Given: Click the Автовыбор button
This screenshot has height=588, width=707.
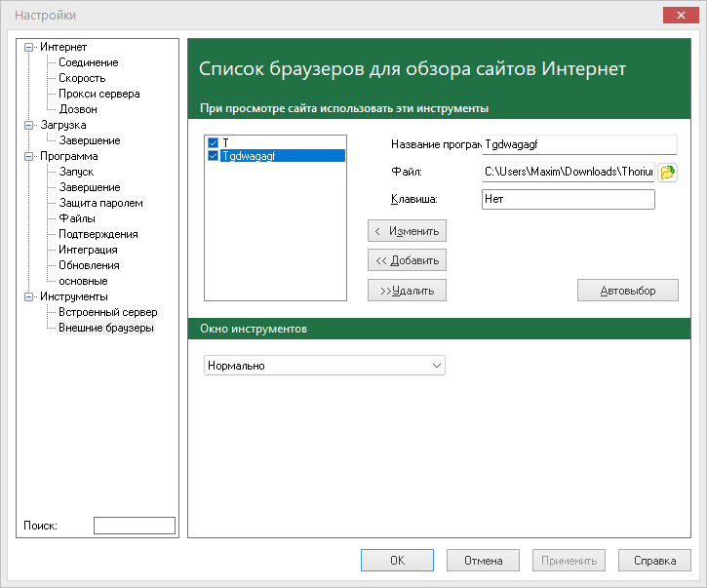Looking at the screenshot, I should click(x=628, y=291).
